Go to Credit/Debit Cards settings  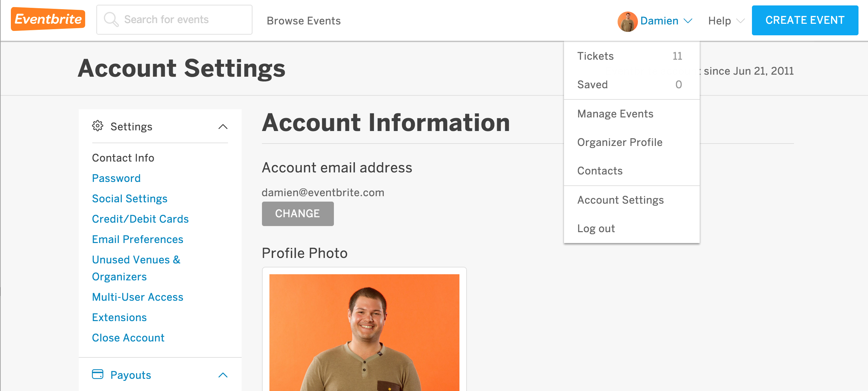140,219
